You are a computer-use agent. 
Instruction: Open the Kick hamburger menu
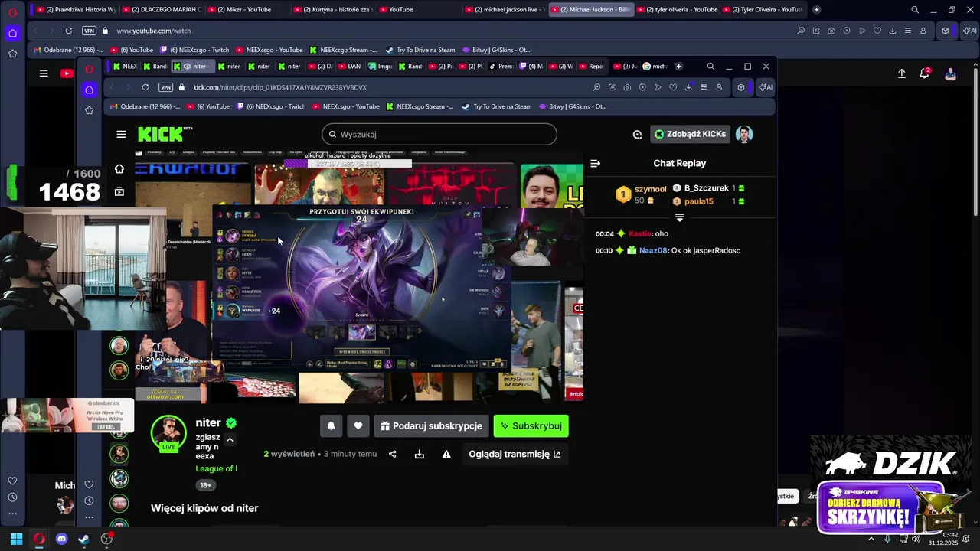(121, 134)
